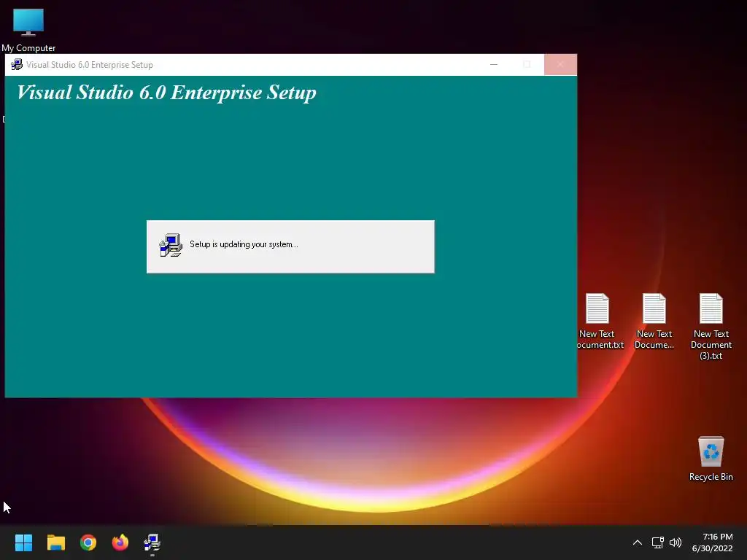Viewport: 747px width, 560px height.
Task: Click Visual Studio Setup taskbar icon
Action: (152, 542)
